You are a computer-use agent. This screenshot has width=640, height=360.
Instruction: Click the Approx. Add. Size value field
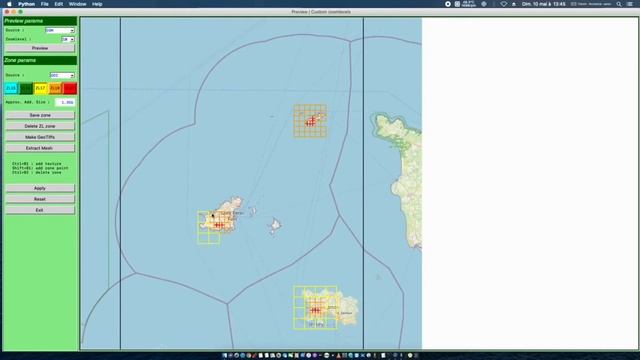[65, 102]
